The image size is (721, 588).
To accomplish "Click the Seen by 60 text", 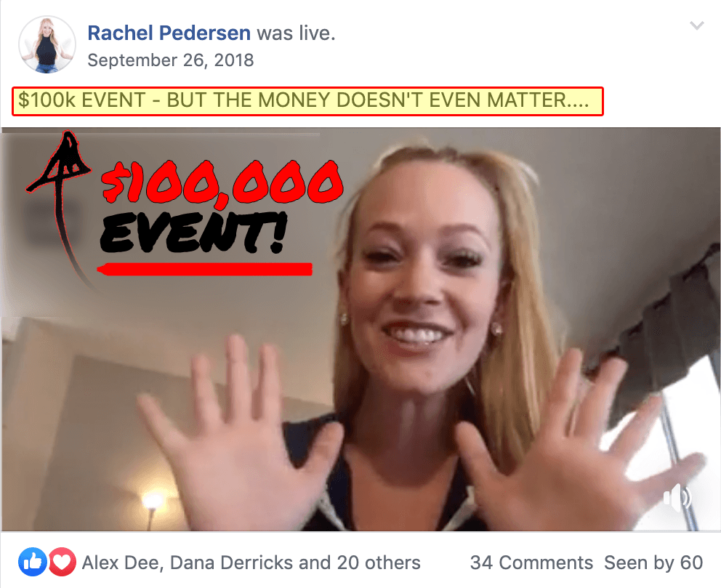I will [x=653, y=563].
